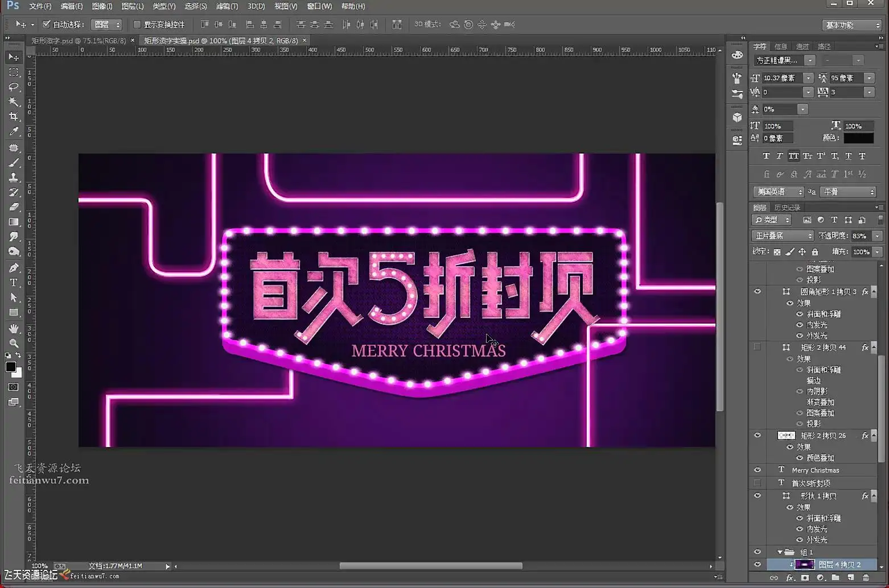This screenshot has width=889, height=588.
Task: Select the Pen tool
Action: coord(14,268)
